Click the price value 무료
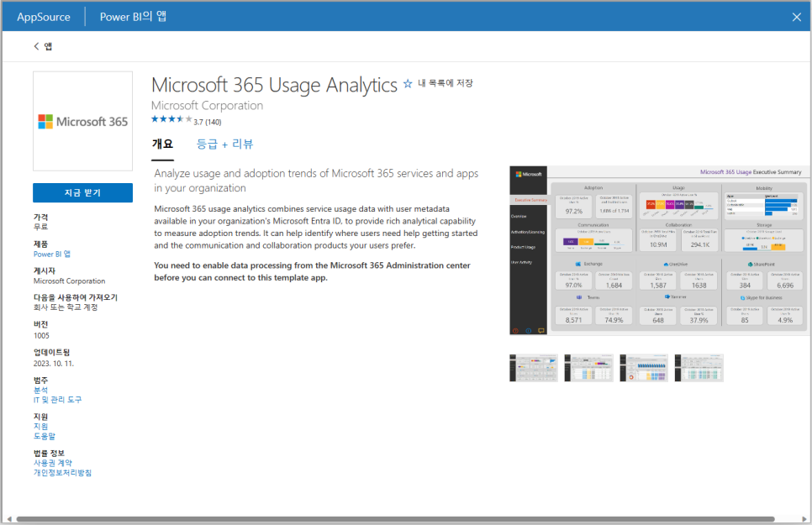Screen dimensions: 812x525 (40, 227)
